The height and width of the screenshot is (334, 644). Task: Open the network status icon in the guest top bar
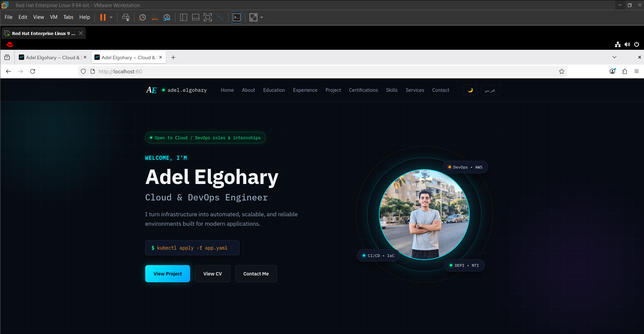pos(618,44)
